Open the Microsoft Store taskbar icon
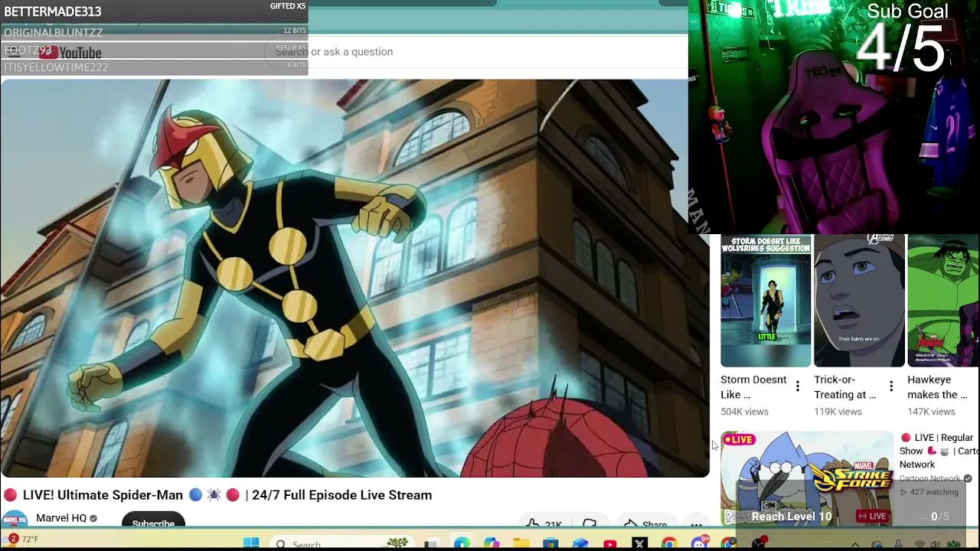This screenshot has width=980, height=551. pyautogui.click(x=550, y=544)
